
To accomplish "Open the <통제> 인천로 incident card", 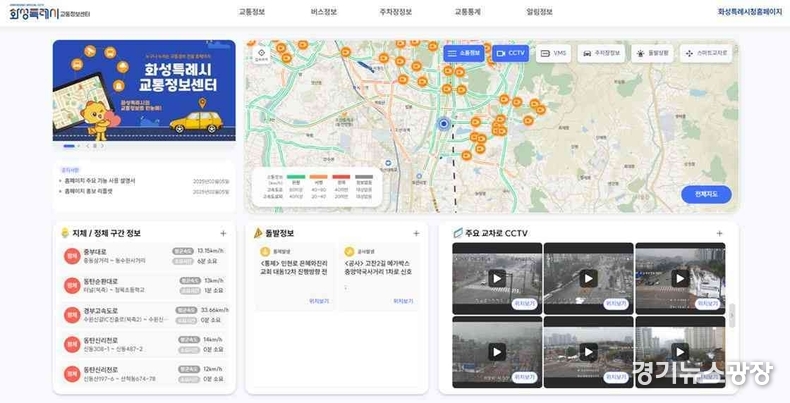I will pyautogui.click(x=294, y=276).
